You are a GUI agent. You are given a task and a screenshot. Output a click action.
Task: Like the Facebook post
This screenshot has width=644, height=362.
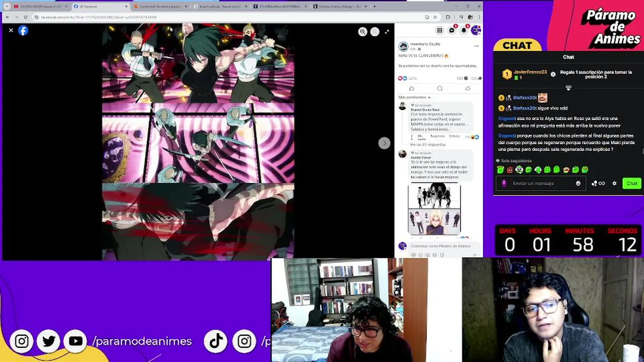412,88
